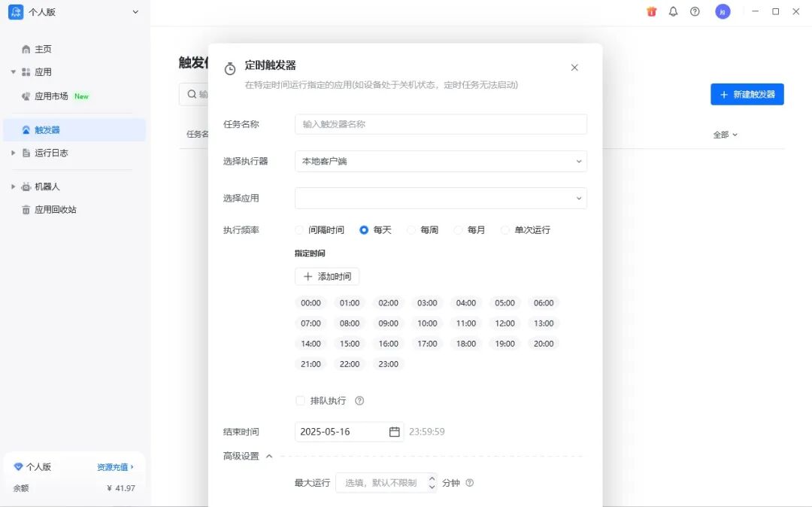This screenshot has width=812, height=507.
Task: Open the gift promotion icon in title bar
Action: 651,11
